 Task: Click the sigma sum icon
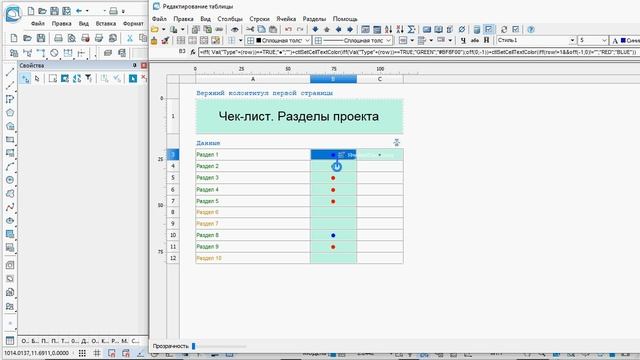point(411,29)
